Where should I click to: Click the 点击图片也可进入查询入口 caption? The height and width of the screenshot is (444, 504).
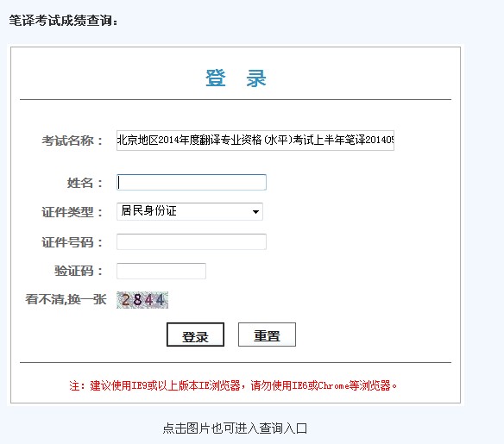tap(235, 428)
